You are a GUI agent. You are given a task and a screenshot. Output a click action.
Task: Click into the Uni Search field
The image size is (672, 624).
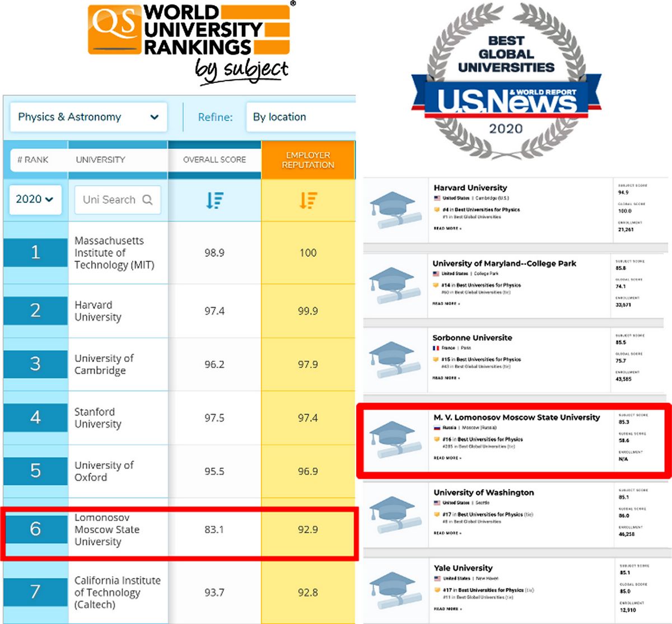118,200
